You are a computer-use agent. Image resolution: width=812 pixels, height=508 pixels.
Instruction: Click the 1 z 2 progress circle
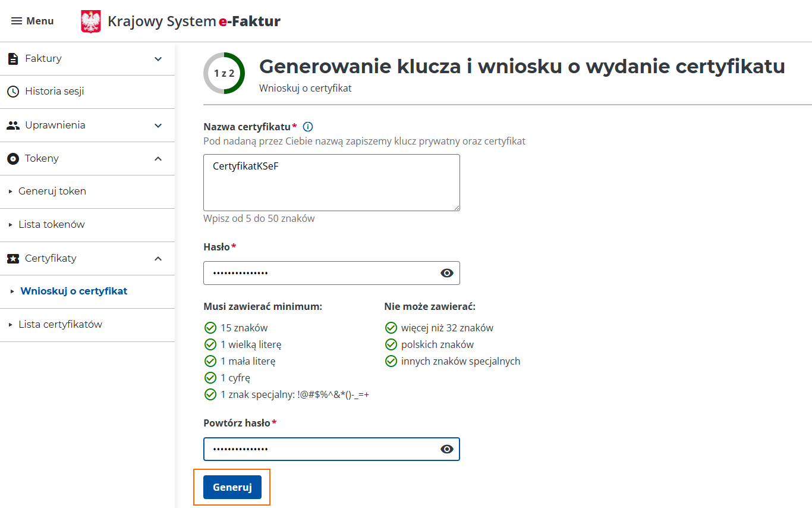[224, 73]
